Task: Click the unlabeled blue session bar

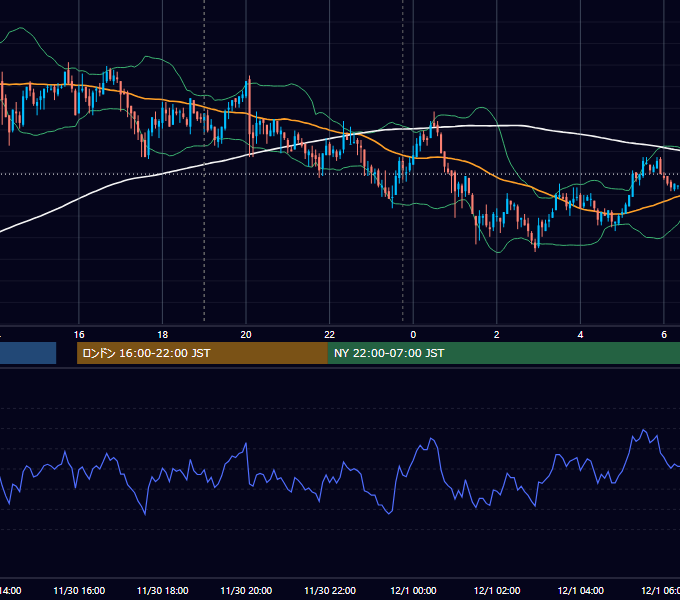Action: [x=28, y=353]
